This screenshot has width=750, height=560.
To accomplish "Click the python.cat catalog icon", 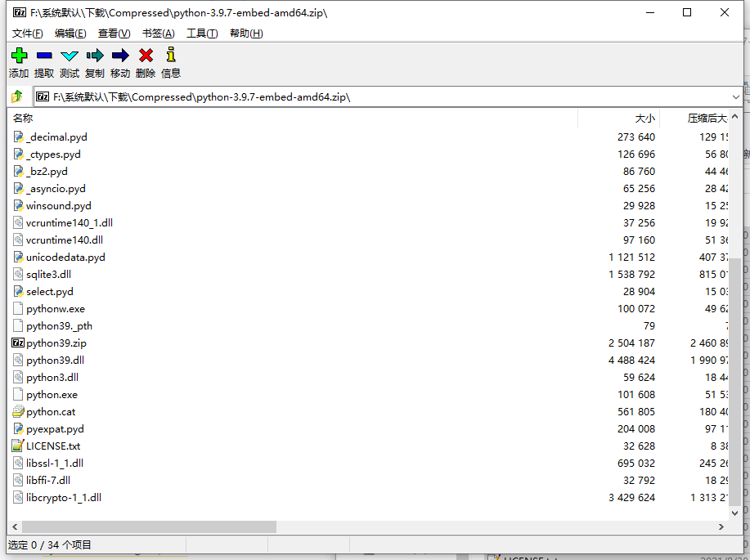I will point(18,412).
